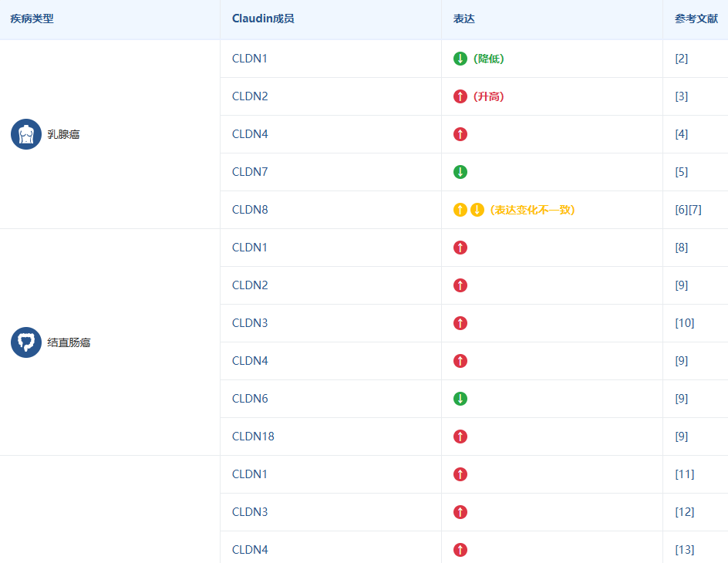This screenshot has height=563, width=728.
Task: Click the yellow up arrow in CLDN8 row
Action: (460, 210)
